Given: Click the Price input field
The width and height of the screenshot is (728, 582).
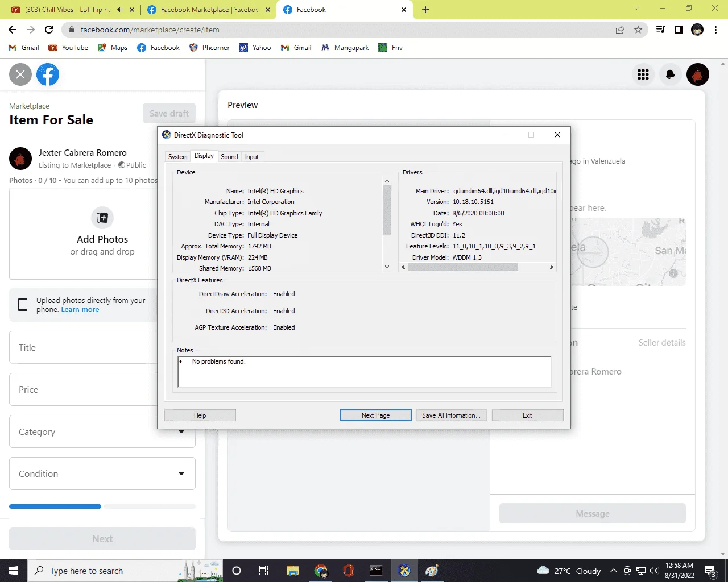Looking at the screenshot, I should (83, 389).
